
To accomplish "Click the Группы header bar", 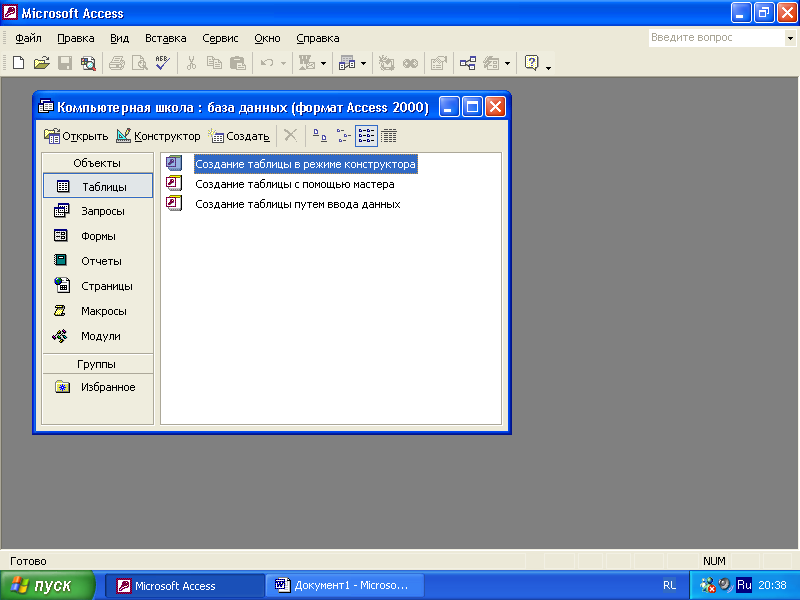I will pos(97,364).
